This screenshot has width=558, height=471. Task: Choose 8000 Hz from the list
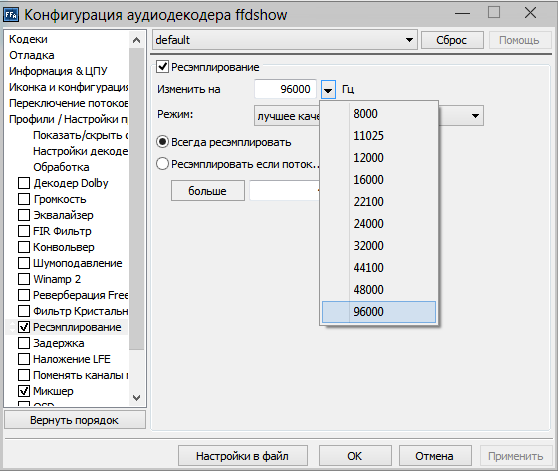[x=379, y=114]
